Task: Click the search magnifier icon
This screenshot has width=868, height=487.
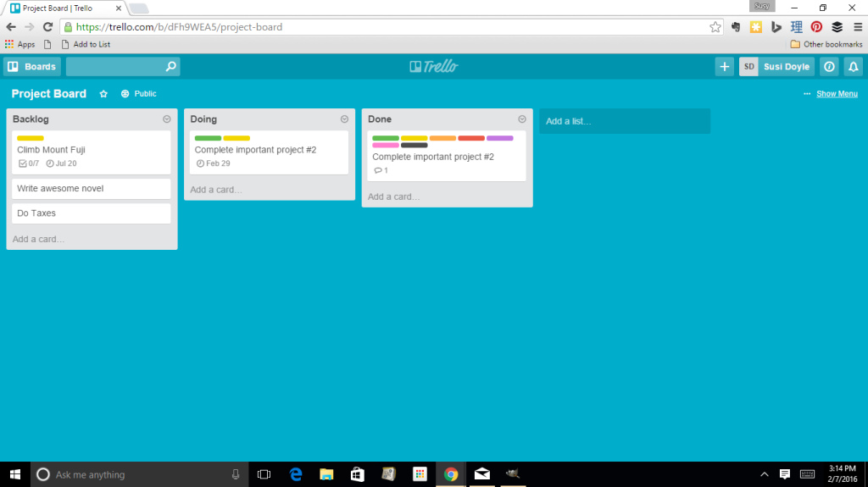Action: click(x=171, y=66)
